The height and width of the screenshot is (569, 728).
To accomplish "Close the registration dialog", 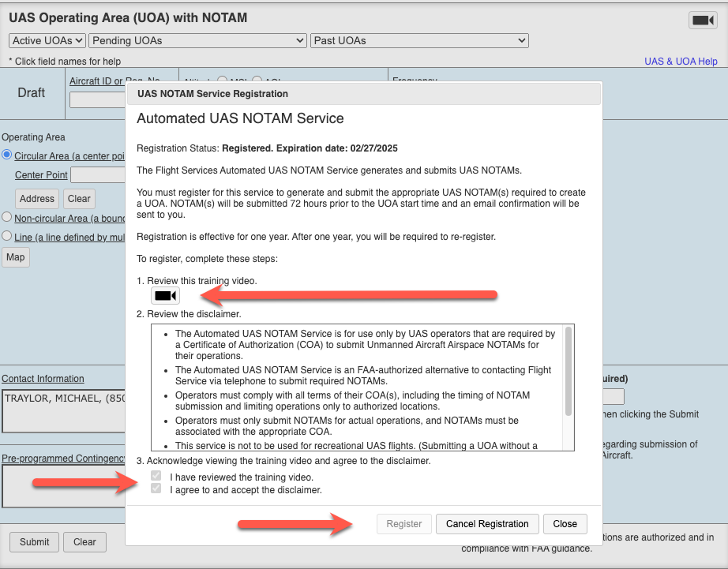I will click(x=565, y=524).
